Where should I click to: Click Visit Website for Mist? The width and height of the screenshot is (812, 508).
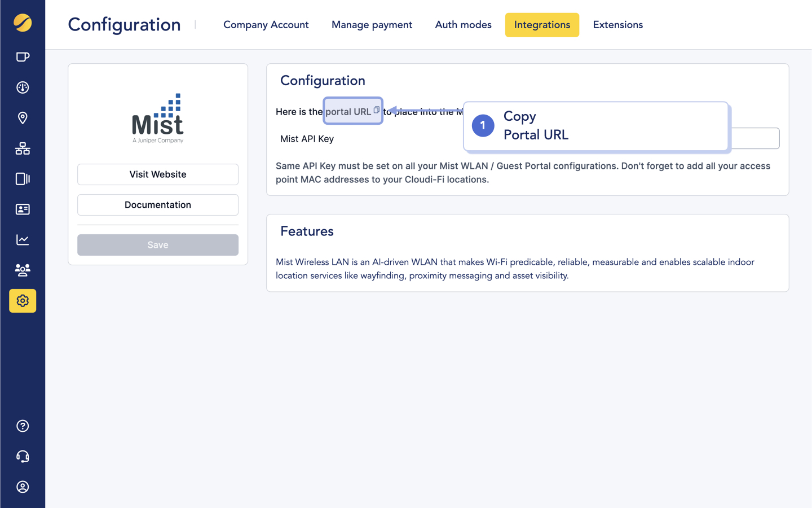coord(157,174)
